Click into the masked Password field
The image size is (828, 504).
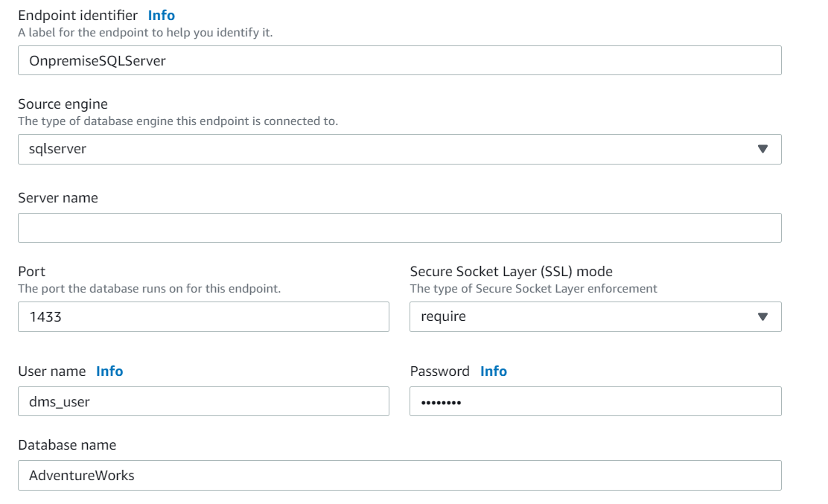click(595, 401)
